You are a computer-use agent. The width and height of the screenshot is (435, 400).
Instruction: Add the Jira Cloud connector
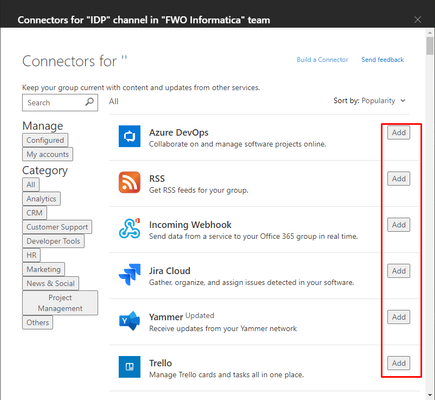coord(399,271)
